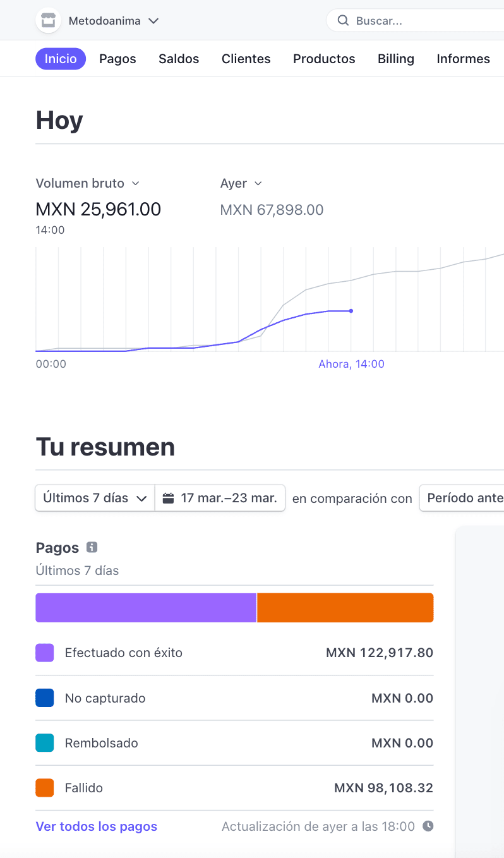Click the magnifier icon in search bar
Image resolution: width=504 pixels, height=858 pixels.
coord(343,21)
